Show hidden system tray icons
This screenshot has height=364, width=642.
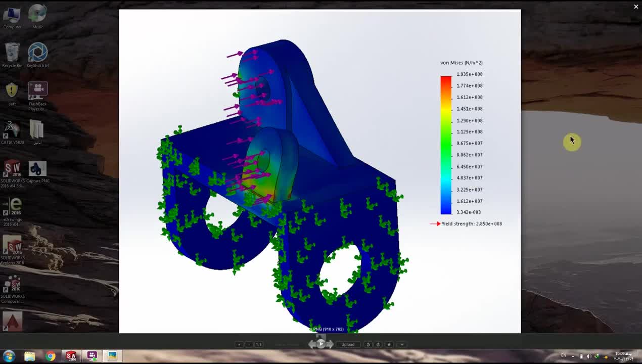pyautogui.click(x=573, y=356)
